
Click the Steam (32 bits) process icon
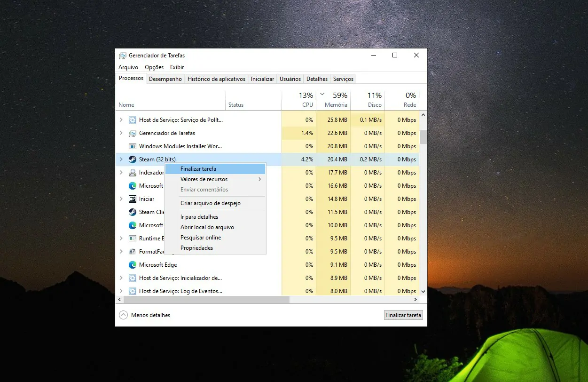point(133,159)
